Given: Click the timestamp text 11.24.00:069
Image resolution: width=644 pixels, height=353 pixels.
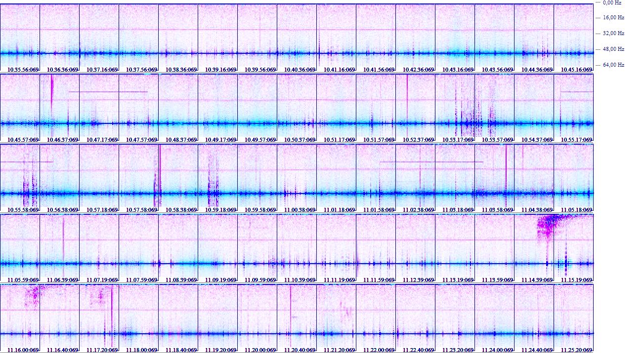Looking at the screenshot, I should pos(498,351).
